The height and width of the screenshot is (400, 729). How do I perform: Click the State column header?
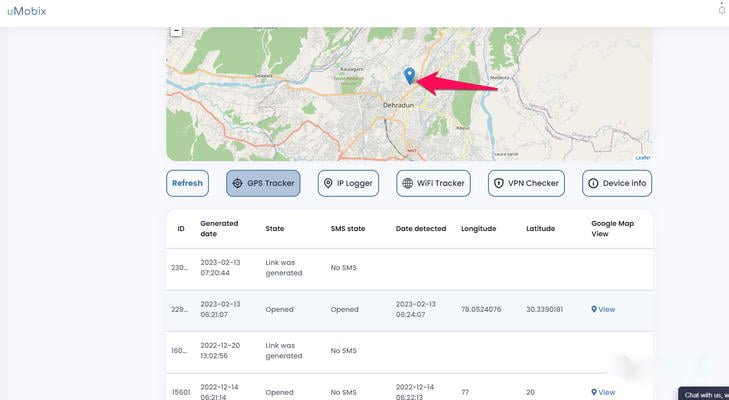pyautogui.click(x=274, y=228)
